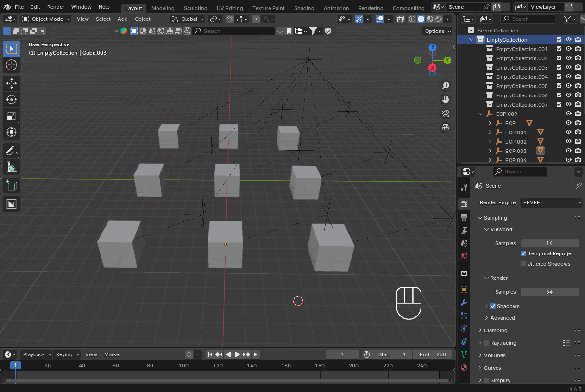Switch to the Sculpting workspace tab
The width and height of the screenshot is (585, 392).
point(195,8)
